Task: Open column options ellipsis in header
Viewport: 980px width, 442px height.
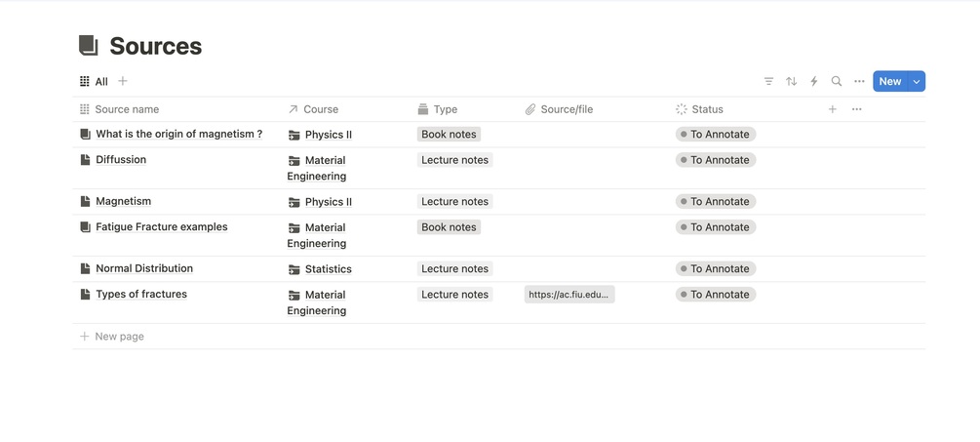Action: point(856,109)
